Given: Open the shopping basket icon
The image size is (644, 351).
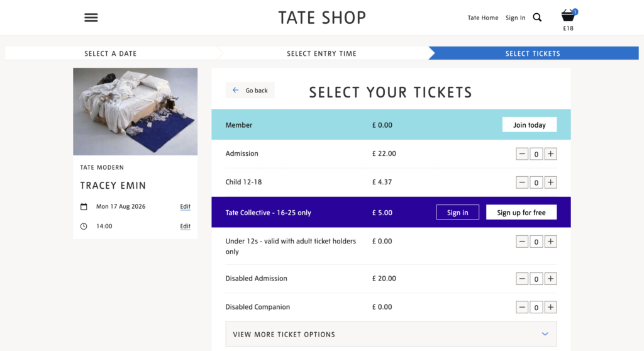Looking at the screenshot, I should (568, 16).
